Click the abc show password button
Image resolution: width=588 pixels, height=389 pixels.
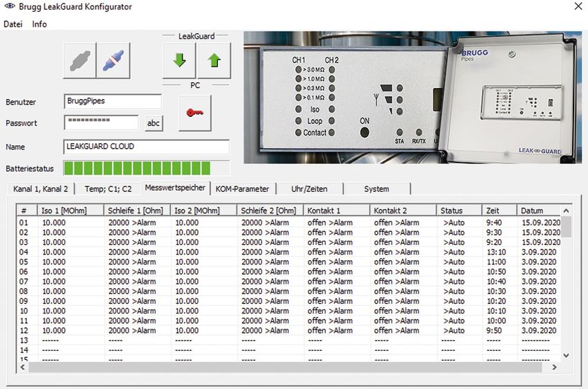point(154,123)
